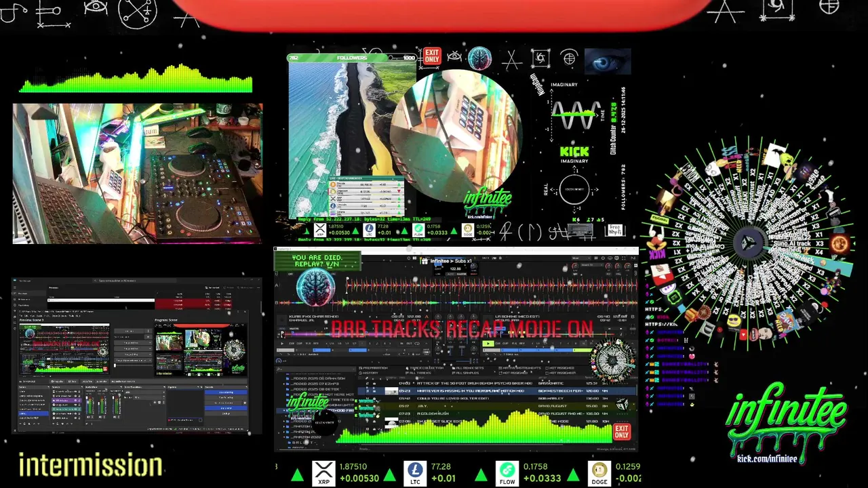Click the followers goal progress bar
868x488 pixels.
351,58
